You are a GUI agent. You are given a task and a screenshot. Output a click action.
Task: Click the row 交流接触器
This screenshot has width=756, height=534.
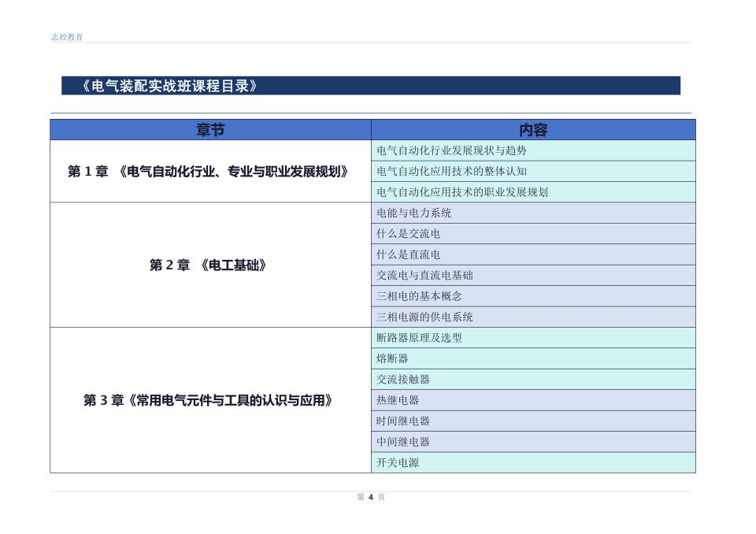click(x=533, y=379)
